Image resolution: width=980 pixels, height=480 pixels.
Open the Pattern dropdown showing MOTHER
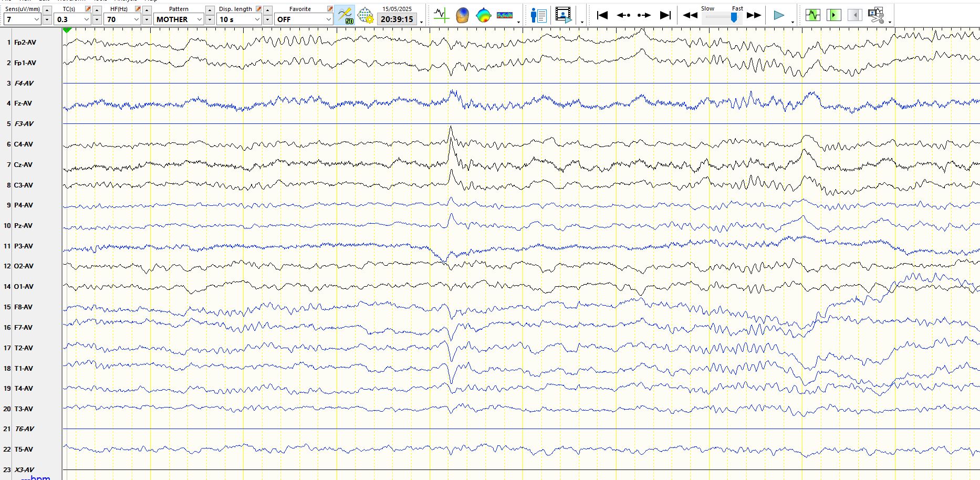[179, 19]
